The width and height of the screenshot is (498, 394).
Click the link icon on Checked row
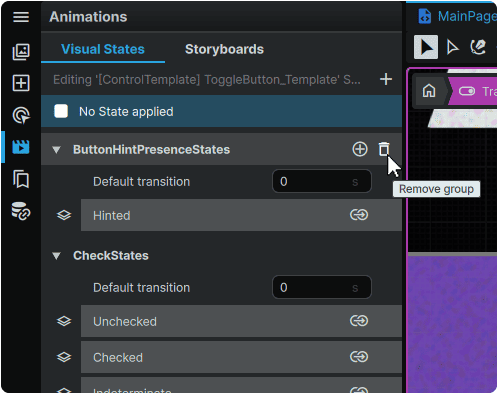(x=359, y=357)
